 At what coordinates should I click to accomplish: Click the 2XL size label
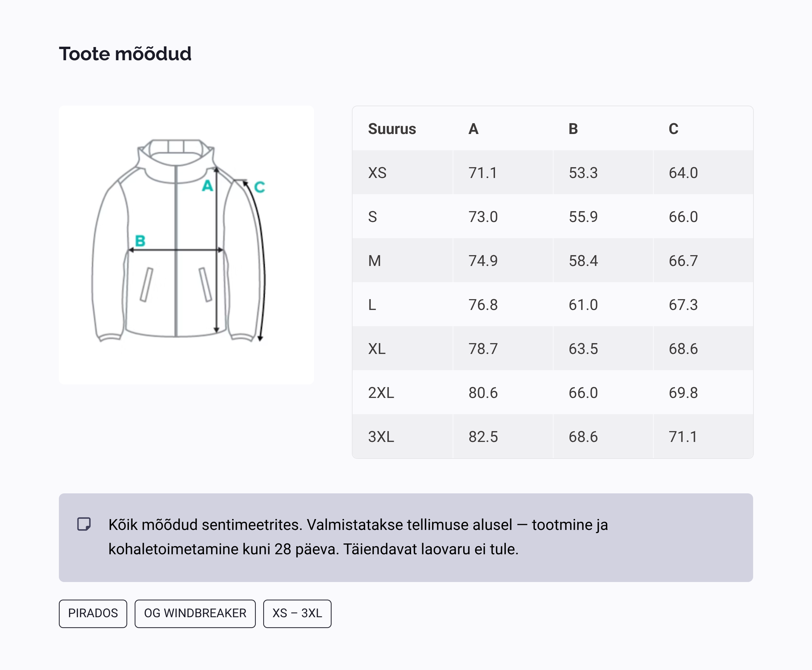coord(381,393)
